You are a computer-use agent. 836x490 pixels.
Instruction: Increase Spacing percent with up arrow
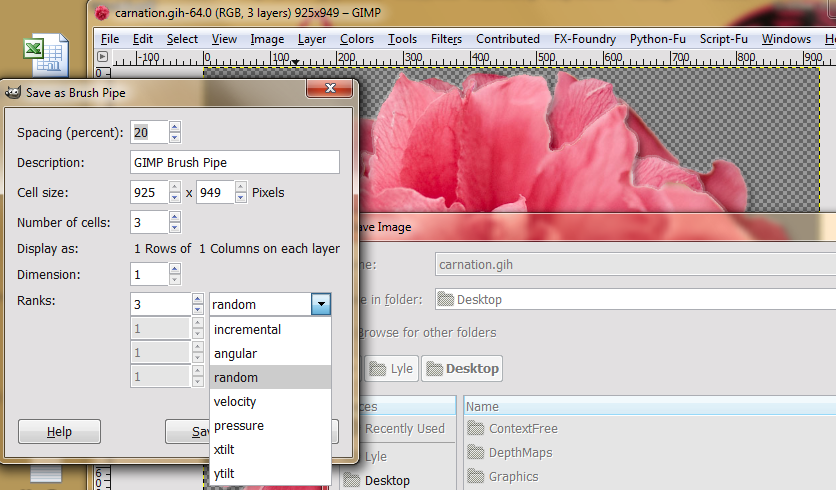[175, 127]
